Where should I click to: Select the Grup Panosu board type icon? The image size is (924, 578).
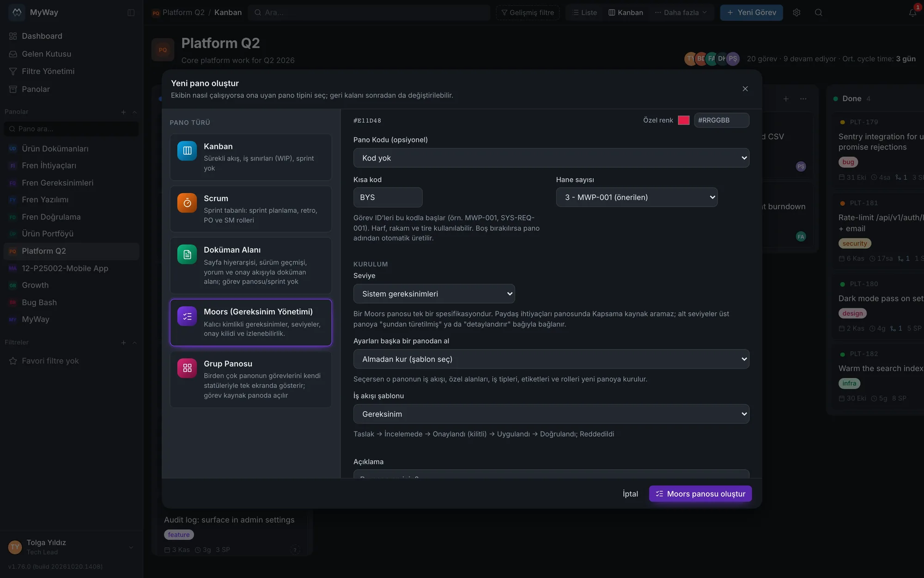[x=187, y=368]
